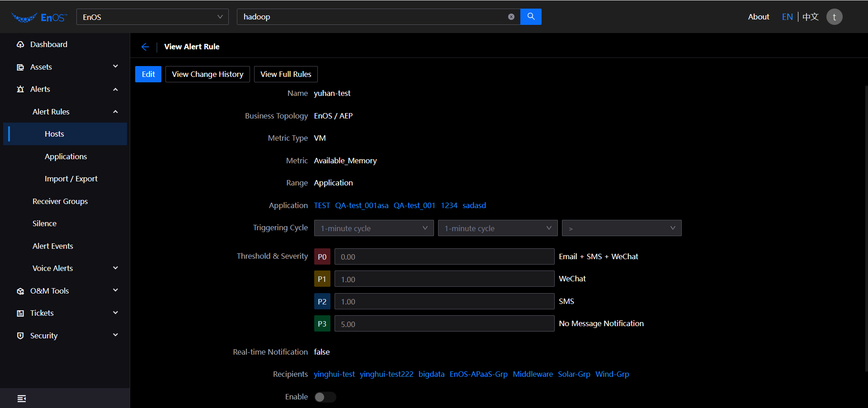
Task: Click the P0 severity color badge
Action: (x=322, y=256)
